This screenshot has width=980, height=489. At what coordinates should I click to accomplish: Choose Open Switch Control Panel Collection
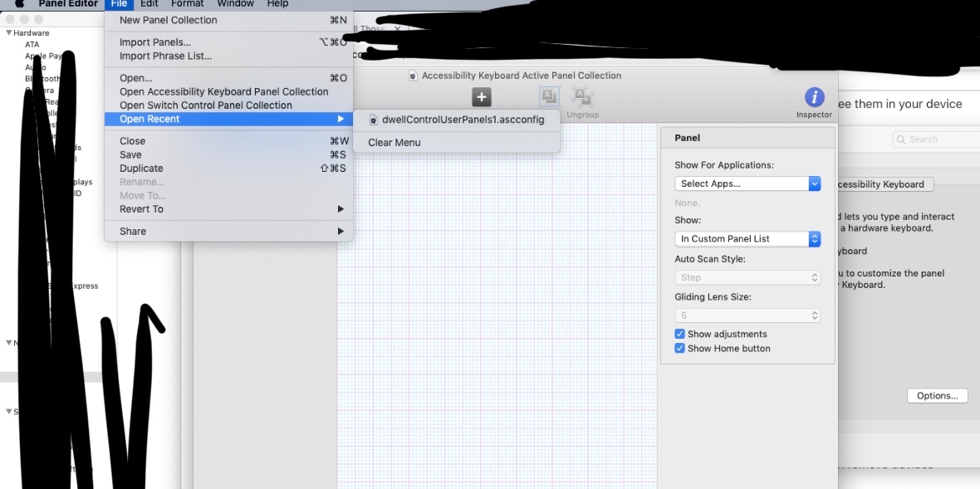coord(228,105)
